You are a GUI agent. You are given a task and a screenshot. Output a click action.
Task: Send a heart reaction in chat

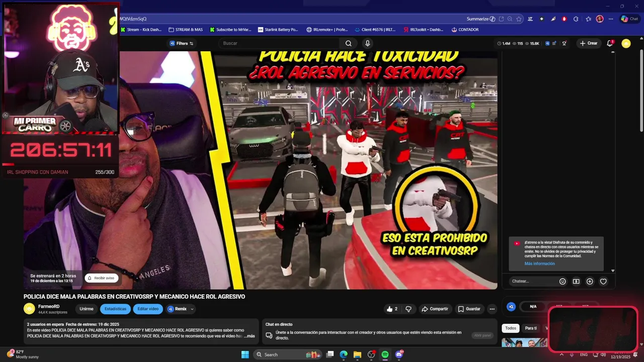[603, 282]
